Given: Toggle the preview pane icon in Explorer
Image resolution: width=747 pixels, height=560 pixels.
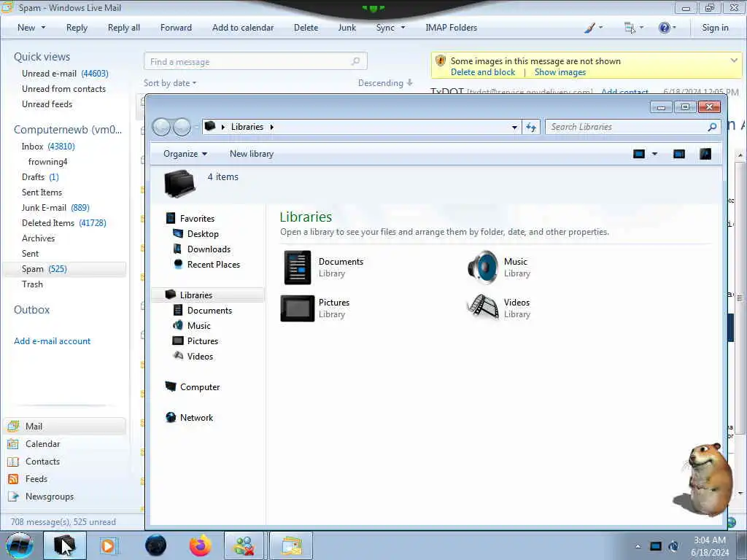Looking at the screenshot, I should 679,154.
